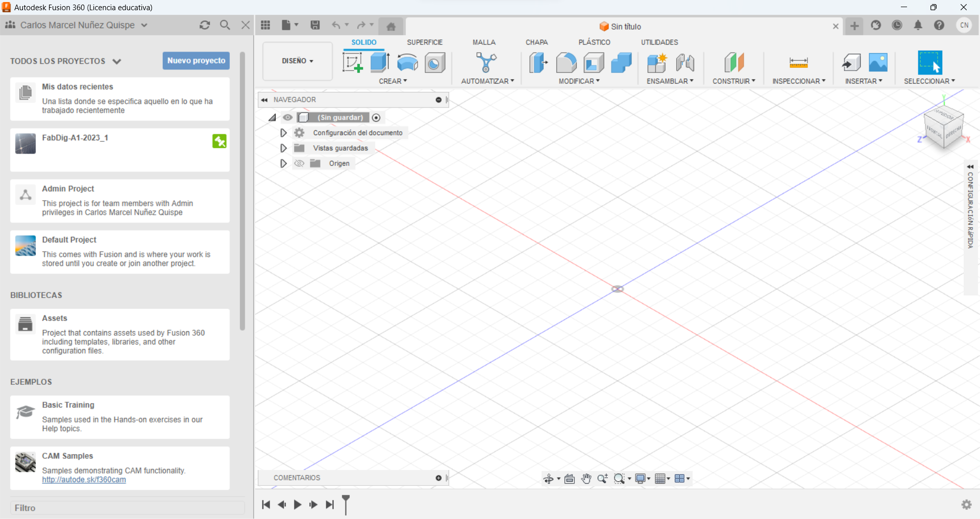The height and width of the screenshot is (519, 980).
Task: Open the Help menu icon
Action: [x=939, y=25]
